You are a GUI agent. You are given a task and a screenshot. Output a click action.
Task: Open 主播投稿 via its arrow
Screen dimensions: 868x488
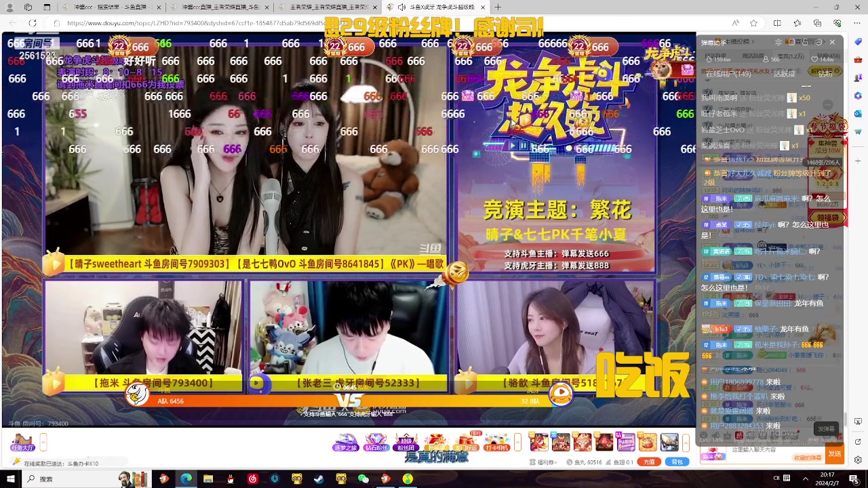click(753, 41)
